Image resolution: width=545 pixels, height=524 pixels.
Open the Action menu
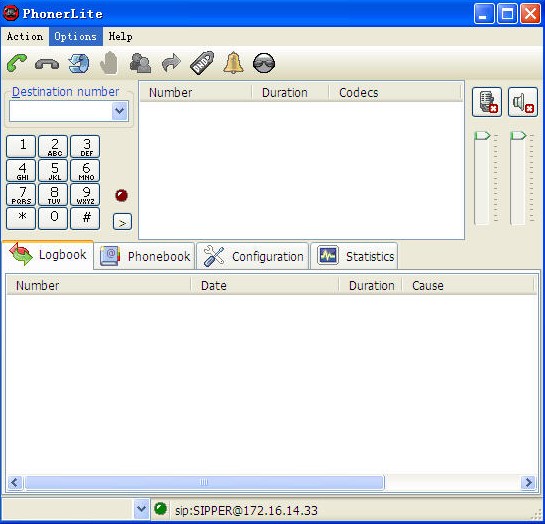click(25, 36)
